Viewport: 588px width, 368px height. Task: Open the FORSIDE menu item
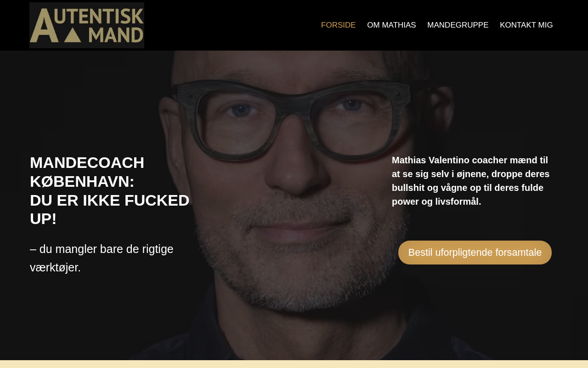(339, 25)
